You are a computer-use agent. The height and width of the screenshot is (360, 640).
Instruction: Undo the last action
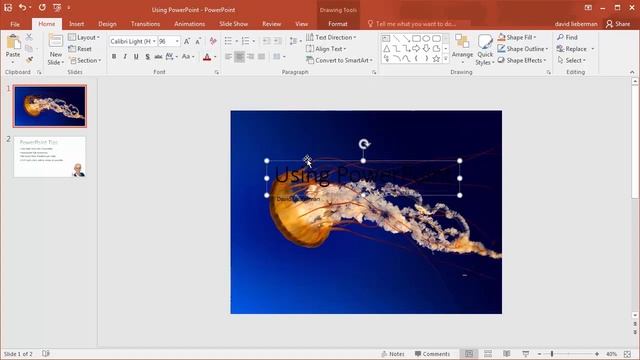22,7
